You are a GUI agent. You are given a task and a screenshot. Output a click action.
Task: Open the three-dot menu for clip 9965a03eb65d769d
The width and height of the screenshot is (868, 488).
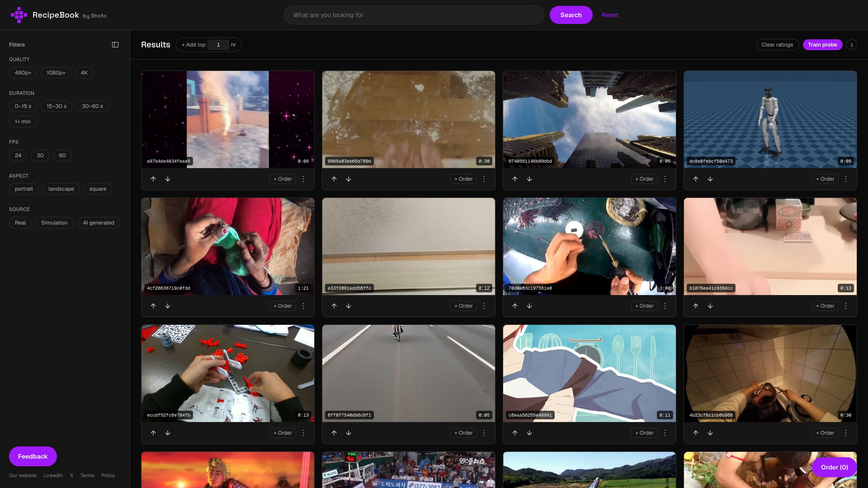point(484,179)
